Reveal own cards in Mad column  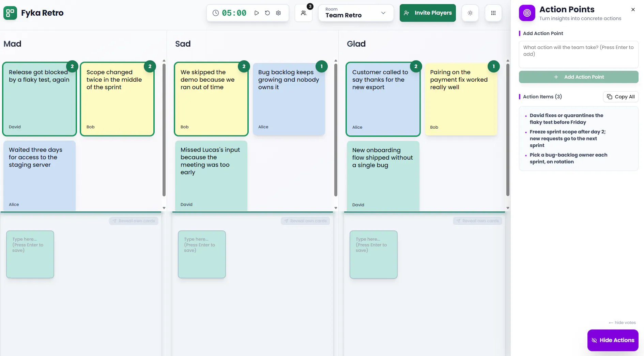134,221
